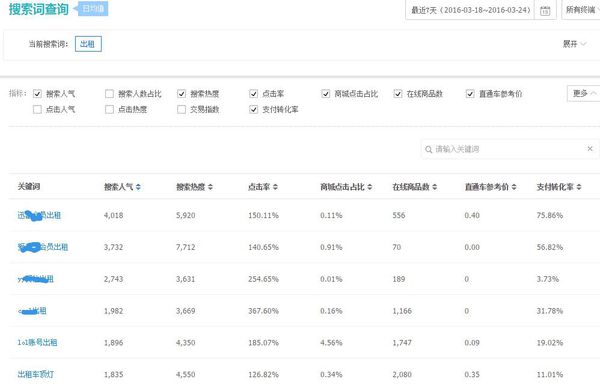The height and width of the screenshot is (388, 600).
Task: Click the 日均值 badge next to title
Action: point(92,9)
